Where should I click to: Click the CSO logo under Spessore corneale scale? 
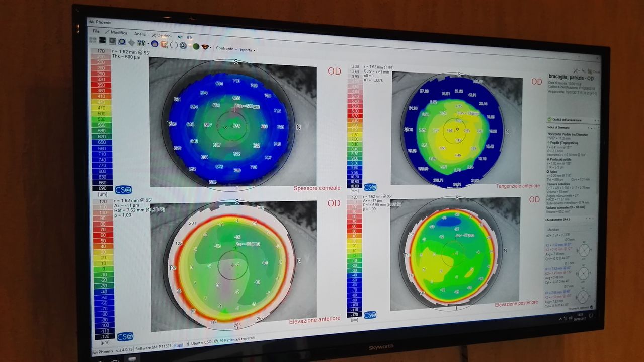(123, 189)
